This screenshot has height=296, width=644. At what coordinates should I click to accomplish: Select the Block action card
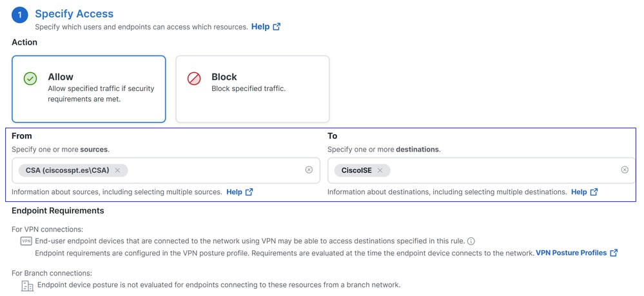[253, 89]
